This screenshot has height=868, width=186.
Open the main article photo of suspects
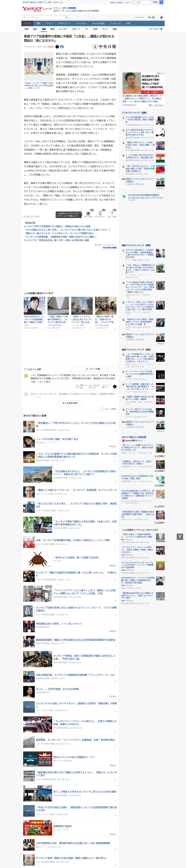[39, 66]
